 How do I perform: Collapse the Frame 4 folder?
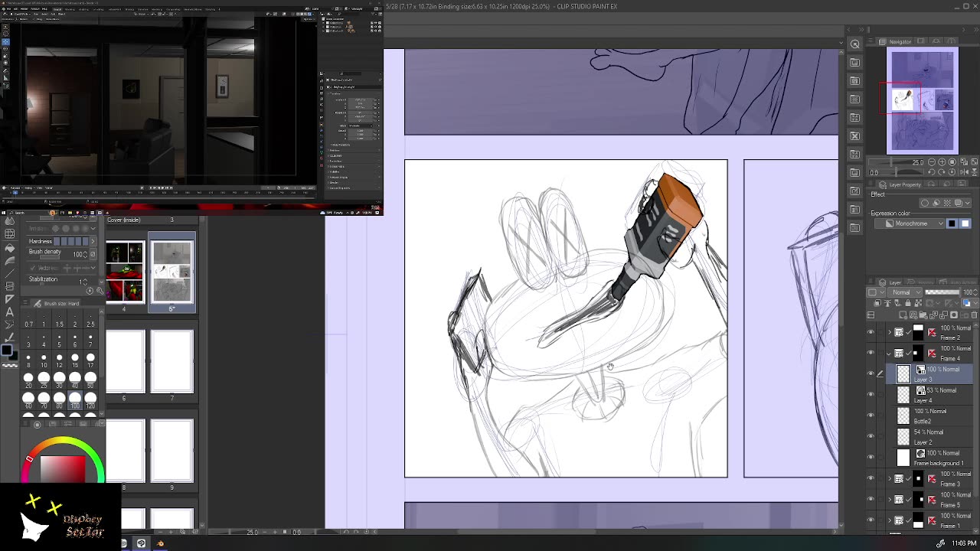coord(889,353)
